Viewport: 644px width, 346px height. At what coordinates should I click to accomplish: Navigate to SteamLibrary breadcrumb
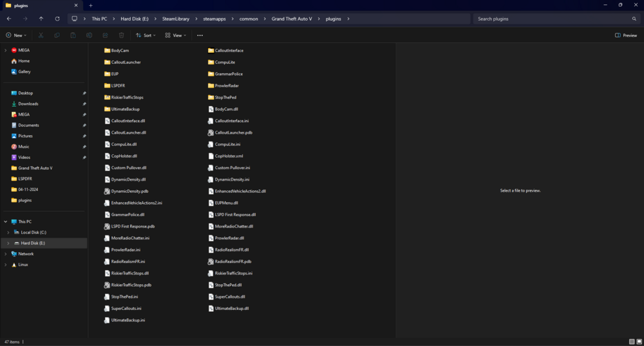click(x=176, y=19)
